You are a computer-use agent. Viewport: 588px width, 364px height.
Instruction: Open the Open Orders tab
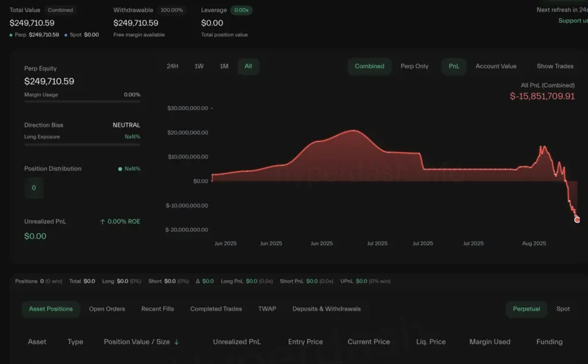point(107,309)
